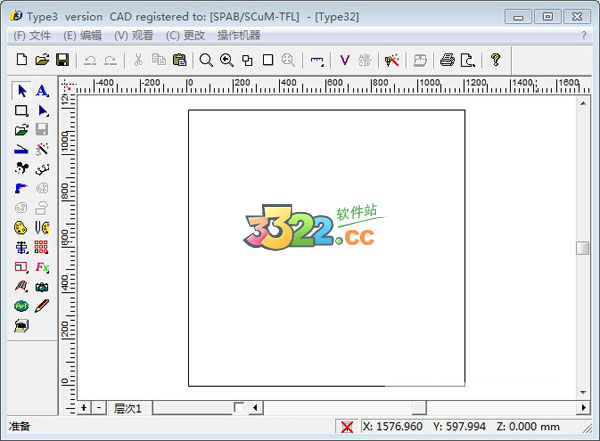Click the zoom to page square icon
Viewport: 600px width, 441px height.
[x=268, y=60]
